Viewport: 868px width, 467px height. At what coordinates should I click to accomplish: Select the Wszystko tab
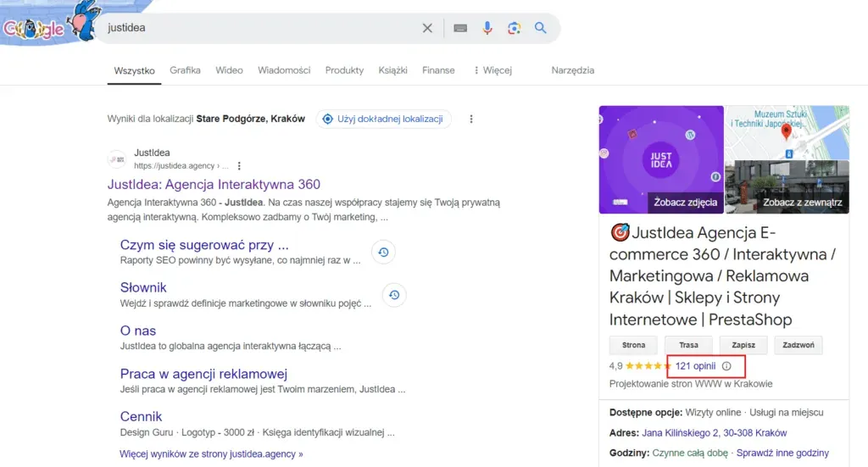click(x=135, y=71)
